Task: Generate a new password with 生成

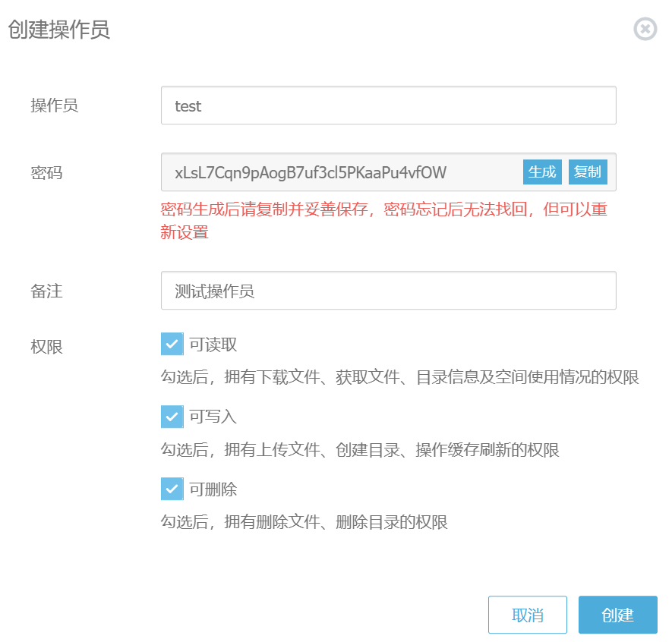Action: (542, 172)
